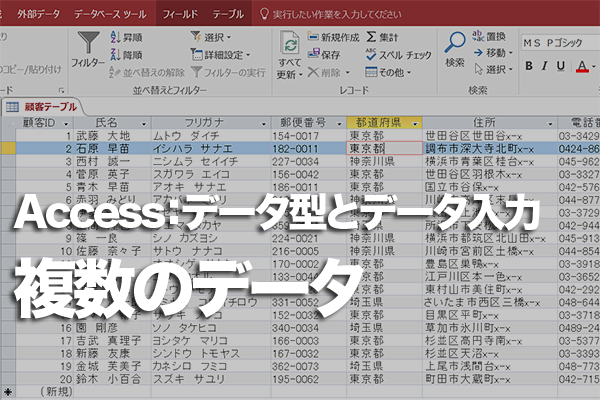Click the 実行したい作業を入力してください box
The height and width of the screenshot is (400, 600).
[x=331, y=14]
